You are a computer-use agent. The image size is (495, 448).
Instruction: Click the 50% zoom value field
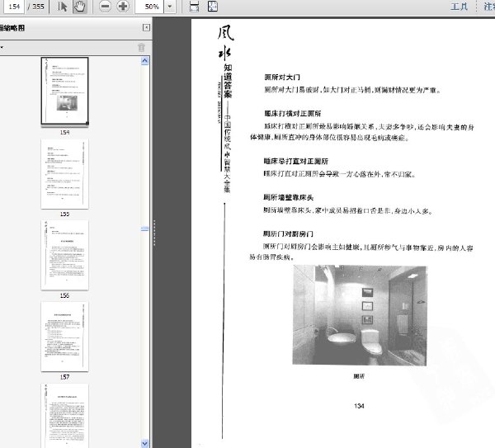pyautogui.click(x=149, y=7)
